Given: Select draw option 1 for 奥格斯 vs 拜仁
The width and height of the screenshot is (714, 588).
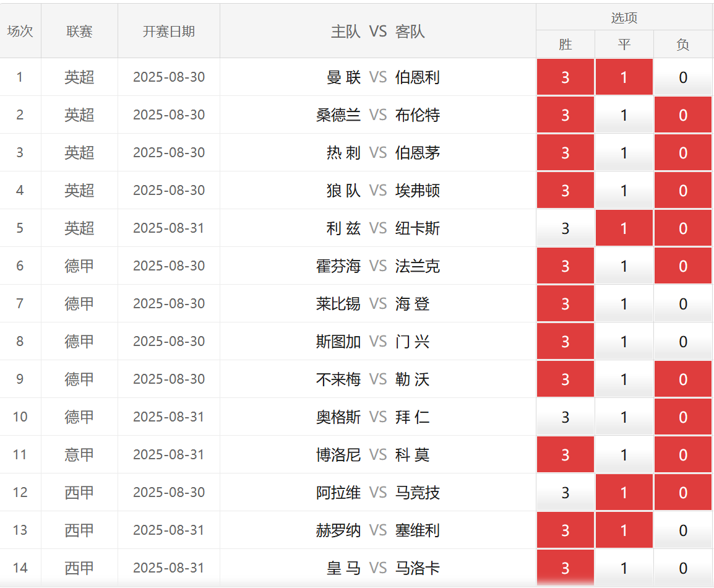Looking at the screenshot, I should [x=624, y=417].
